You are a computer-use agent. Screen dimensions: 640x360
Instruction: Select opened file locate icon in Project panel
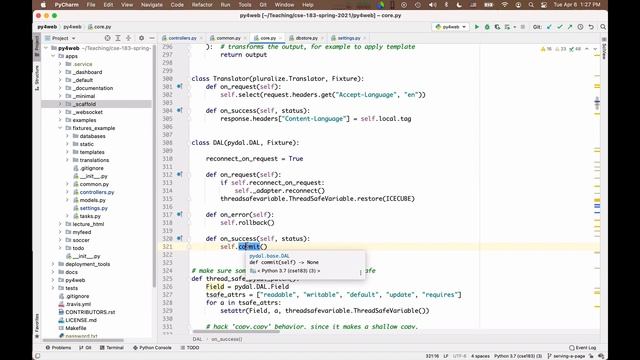pyautogui.click(x=107, y=38)
